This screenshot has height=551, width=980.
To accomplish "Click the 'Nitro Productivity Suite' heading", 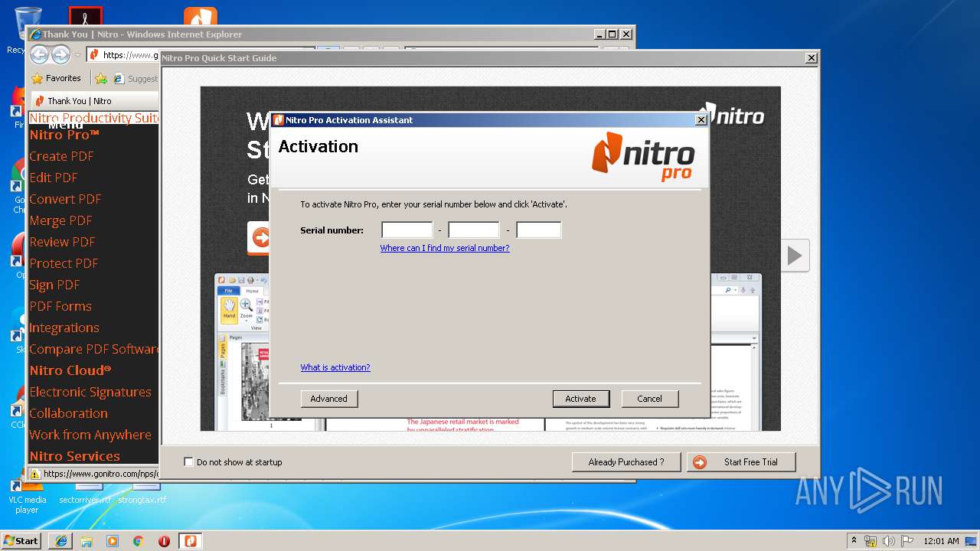I will click(x=94, y=118).
